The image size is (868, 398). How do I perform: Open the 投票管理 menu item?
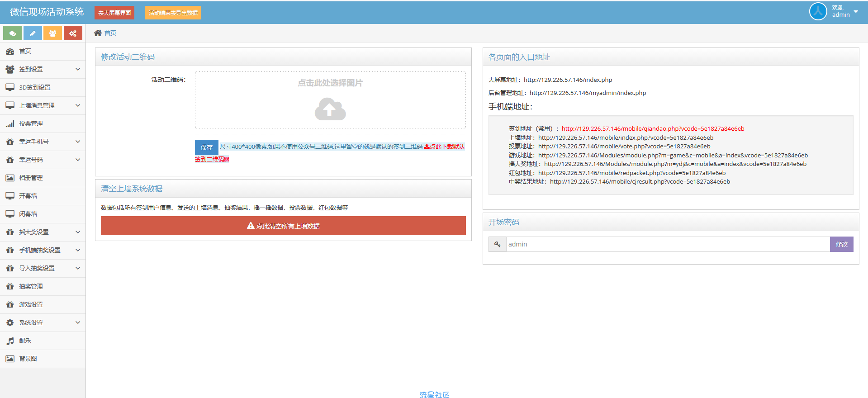tap(43, 123)
